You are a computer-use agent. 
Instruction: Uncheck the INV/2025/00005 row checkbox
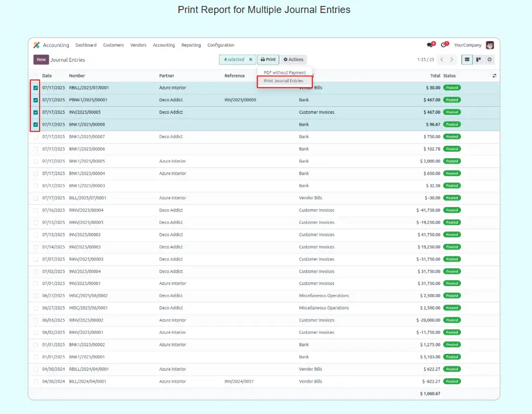pyautogui.click(x=36, y=112)
